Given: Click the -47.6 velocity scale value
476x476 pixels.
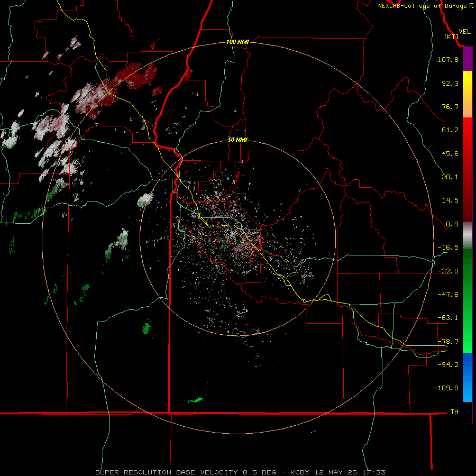Looking at the screenshot, I should tap(448, 295).
